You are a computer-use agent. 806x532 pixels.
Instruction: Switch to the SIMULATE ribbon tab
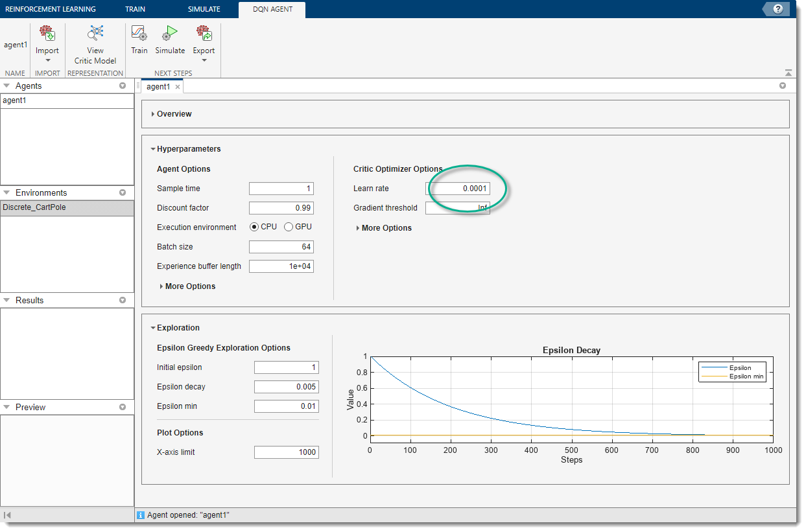pyautogui.click(x=204, y=9)
